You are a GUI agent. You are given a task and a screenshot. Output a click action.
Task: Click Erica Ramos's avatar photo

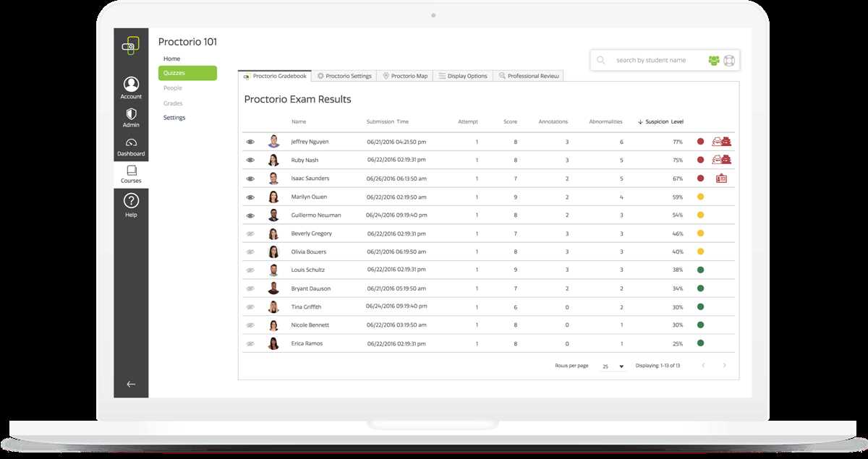click(x=273, y=343)
